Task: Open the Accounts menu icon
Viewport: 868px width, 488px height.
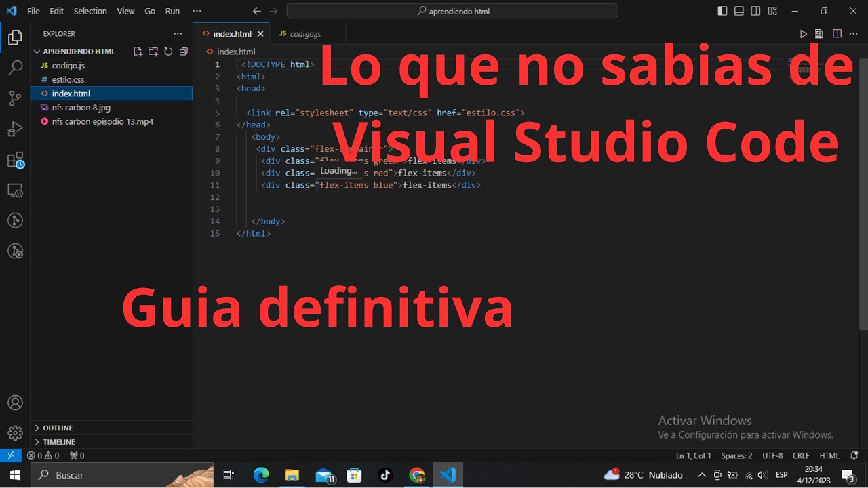Action: coord(15,403)
